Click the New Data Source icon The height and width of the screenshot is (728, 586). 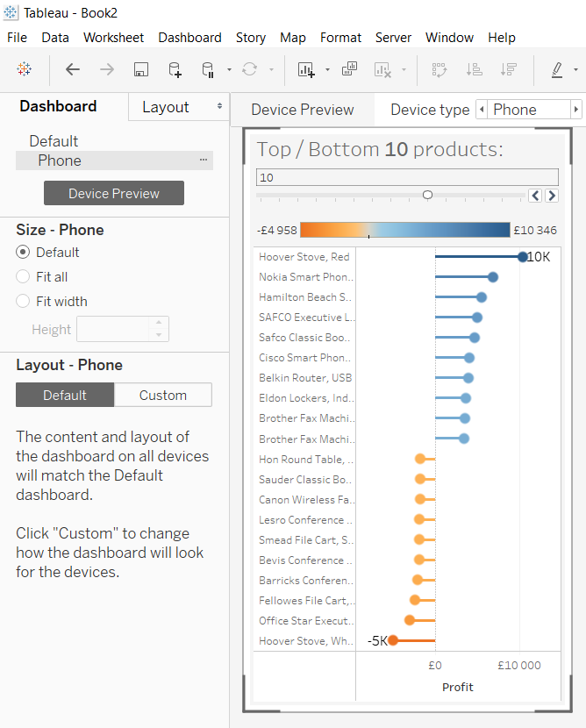(175, 69)
